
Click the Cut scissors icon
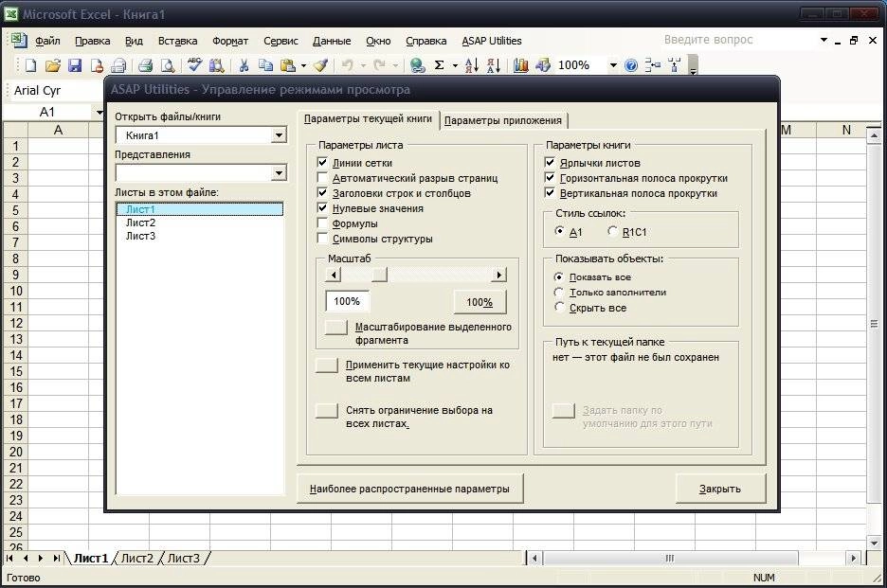[244, 65]
